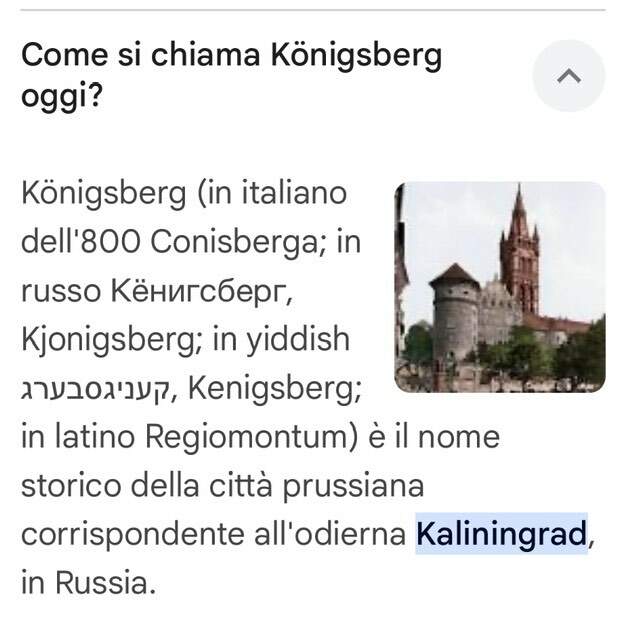Screen dimensions: 638x640
Task: Open the Königsberg castle thumbnail image
Action: point(500,287)
